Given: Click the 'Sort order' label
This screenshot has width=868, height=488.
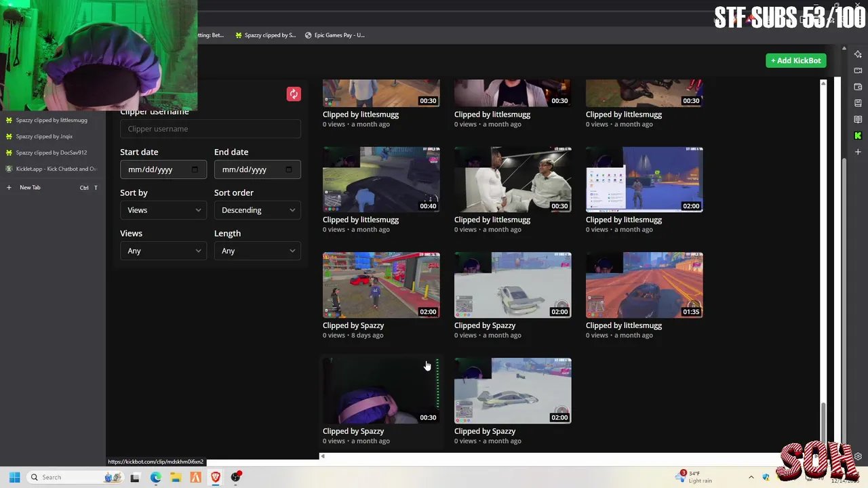Looking at the screenshot, I should 234,192.
